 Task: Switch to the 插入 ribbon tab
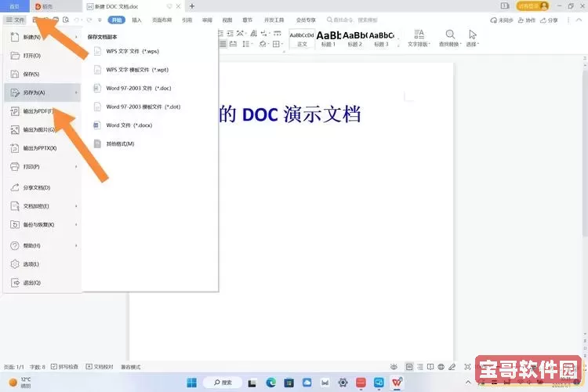click(137, 20)
